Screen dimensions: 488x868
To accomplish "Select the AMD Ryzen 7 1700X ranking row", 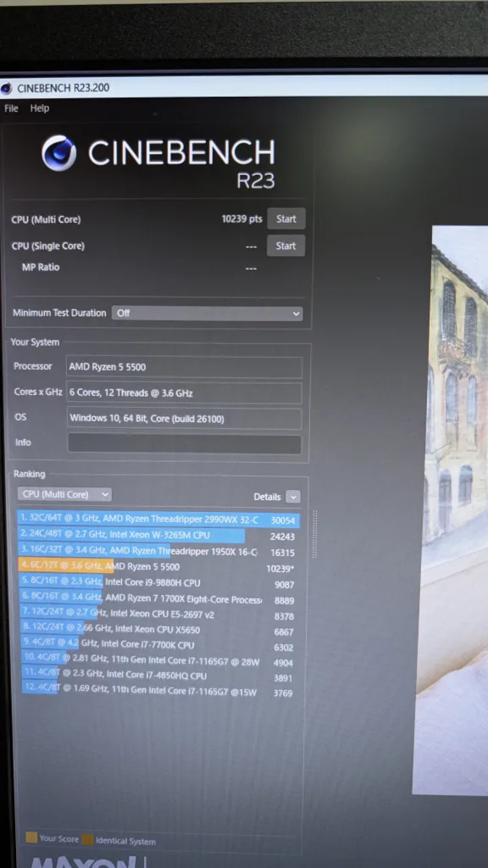I will point(158,598).
